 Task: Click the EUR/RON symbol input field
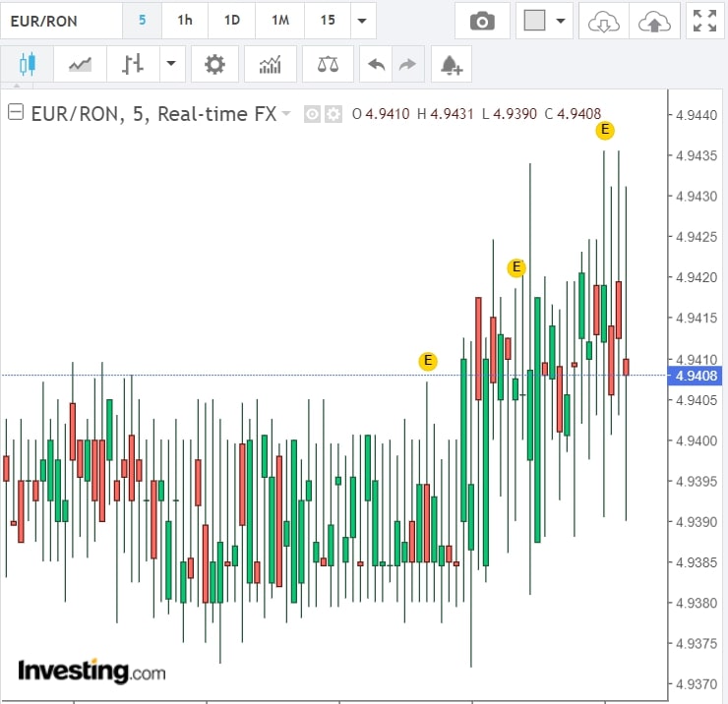tap(61, 21)
